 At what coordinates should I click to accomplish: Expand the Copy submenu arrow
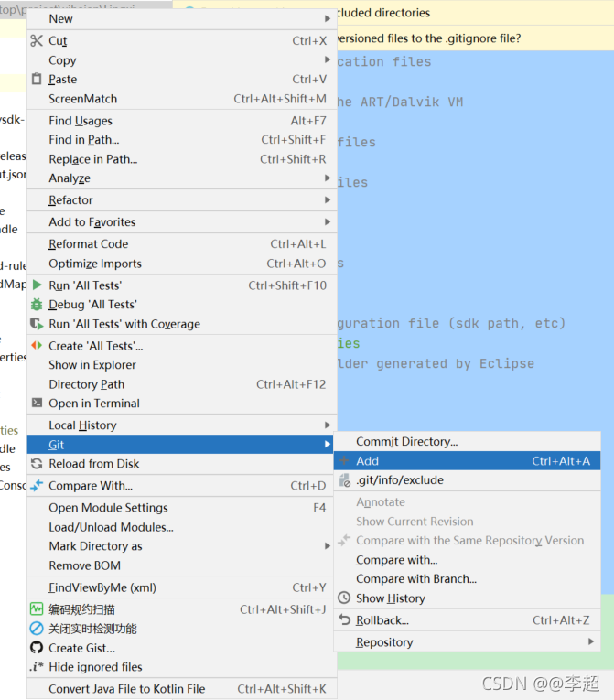(328, 59)
